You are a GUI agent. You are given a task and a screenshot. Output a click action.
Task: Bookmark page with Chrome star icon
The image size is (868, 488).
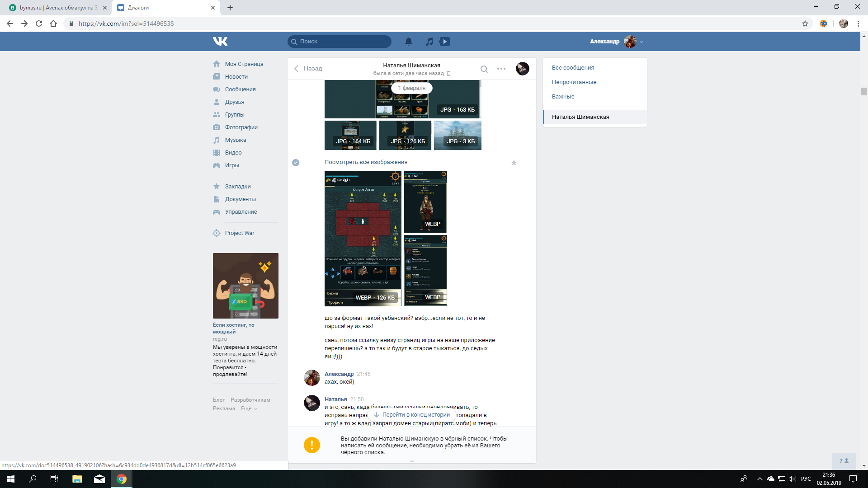pyautogui.click(x=805, y=23)
